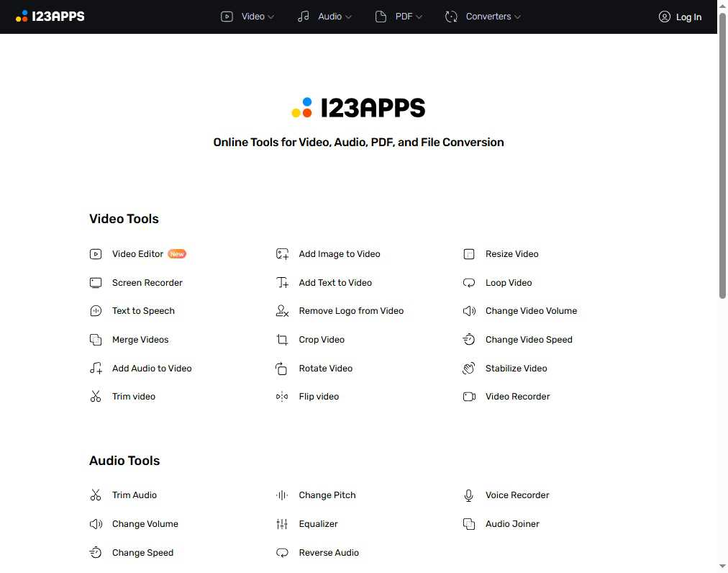Click the Trim video scissors icon
The image size is (728, 573).
pyautogui.click(x=96, y=396)
